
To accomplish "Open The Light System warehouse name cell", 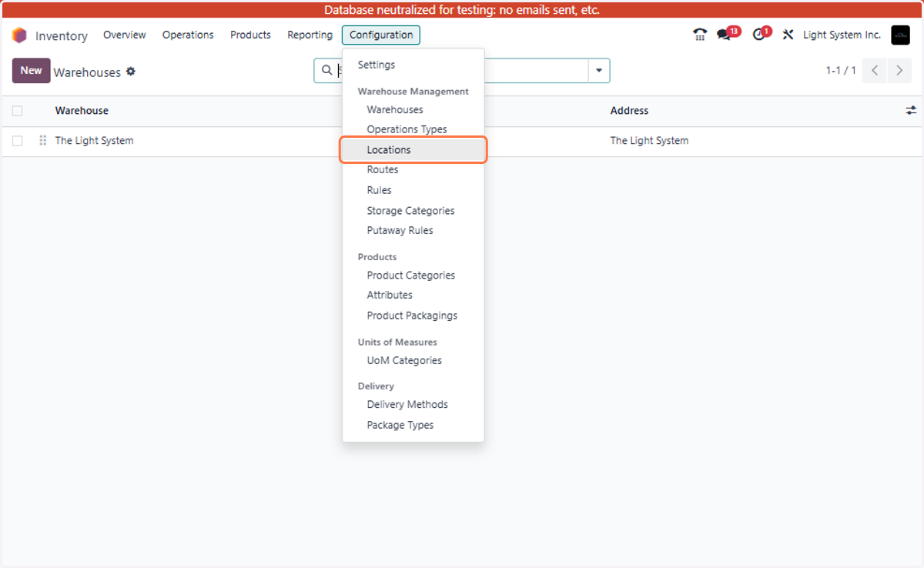I will pyautogui.click(x=94, y=141).
